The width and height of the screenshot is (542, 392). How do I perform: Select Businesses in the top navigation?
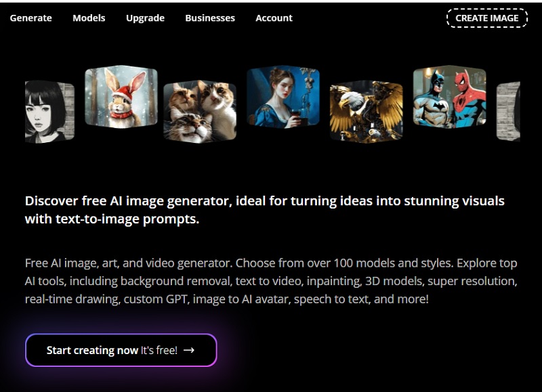(210, 18)
